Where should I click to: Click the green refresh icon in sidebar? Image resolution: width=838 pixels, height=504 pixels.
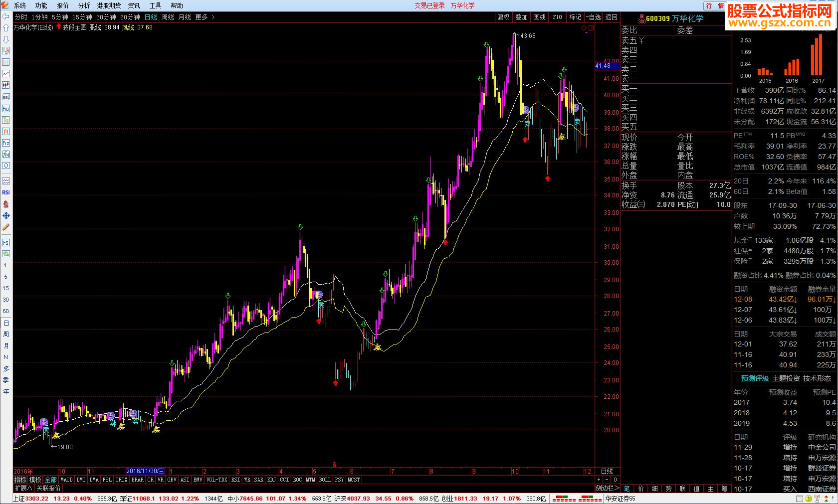(x=6, y=254)
